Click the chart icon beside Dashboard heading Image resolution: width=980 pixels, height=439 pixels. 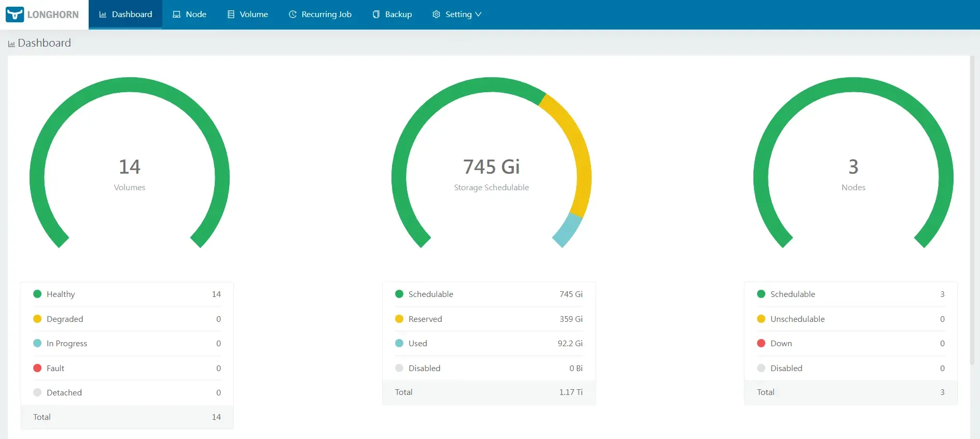pyautogui.click(x=11, y=44)
